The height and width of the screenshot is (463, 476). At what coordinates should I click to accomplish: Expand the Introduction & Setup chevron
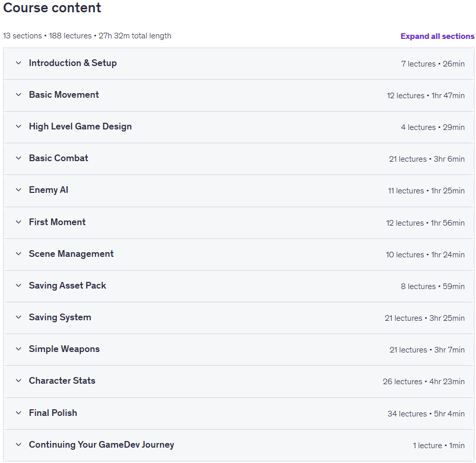point(18,63)
